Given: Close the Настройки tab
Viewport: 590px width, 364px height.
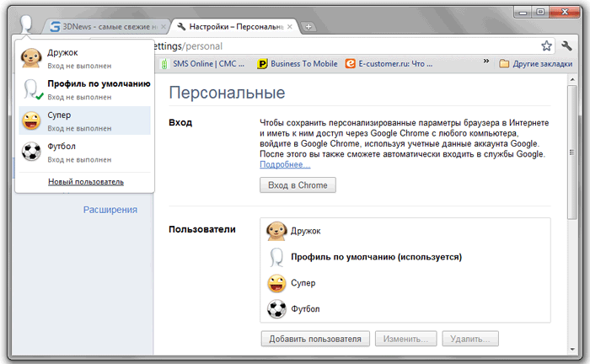Looking at the screenshot, I should pyautogui.click(x=289, y=27).
